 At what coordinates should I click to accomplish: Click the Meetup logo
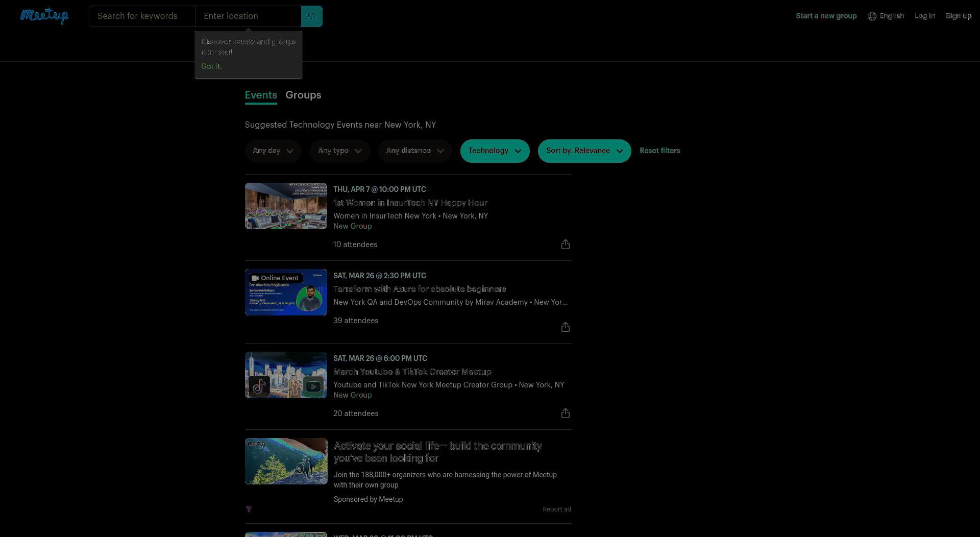click(44, 16)
